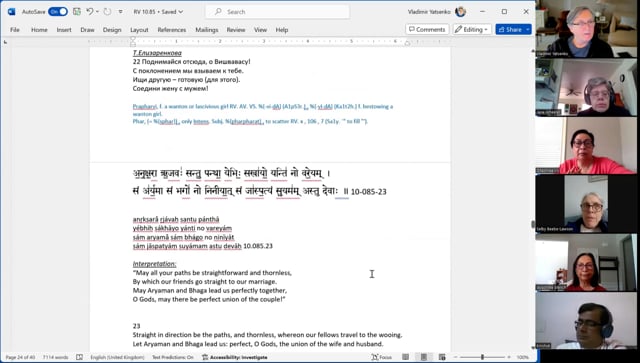Open the View tab
The image size is (640, 363).
click(260, 30)
